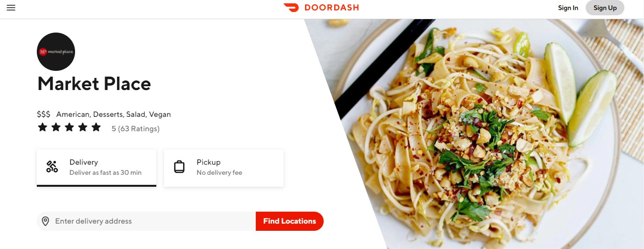The image size is (644, 249).
Task: Click the Sign Up button
Action: point(605,8)
